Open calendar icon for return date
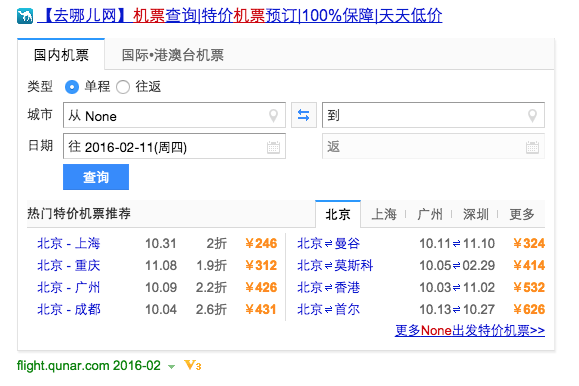Viewport: 579px width, 386px height. coord(532,147)
